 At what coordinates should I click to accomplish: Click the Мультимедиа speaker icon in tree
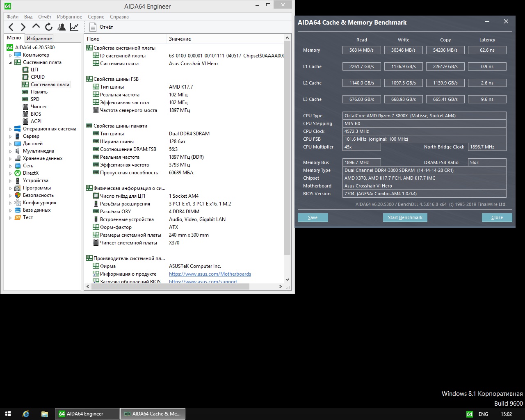[18, 151]
